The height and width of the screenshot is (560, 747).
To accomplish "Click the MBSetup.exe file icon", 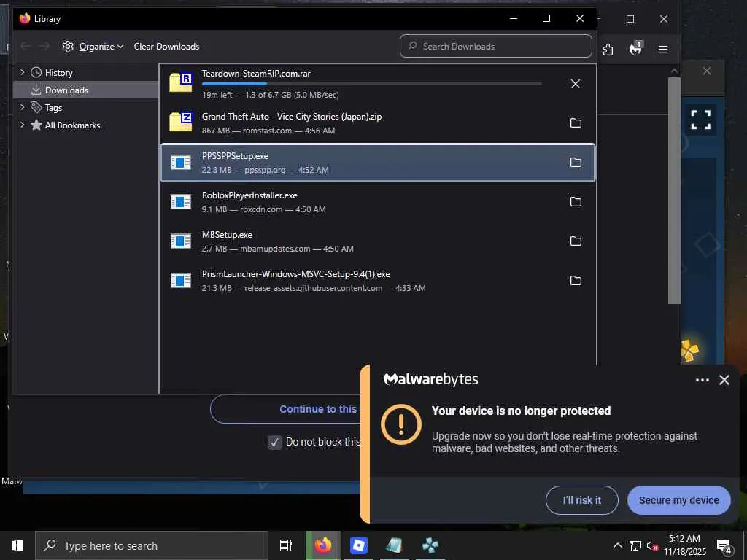I will pyautogui.click(x=181, y=241).
